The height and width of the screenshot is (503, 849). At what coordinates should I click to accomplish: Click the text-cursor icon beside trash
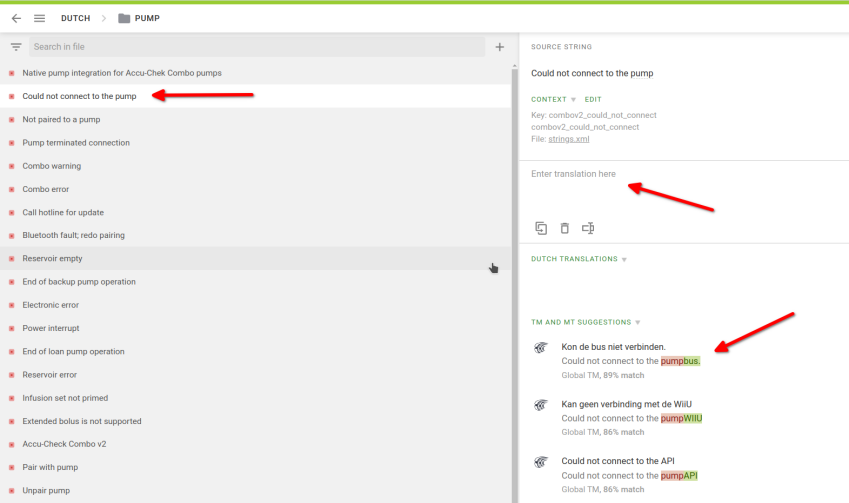pos(588,228)
